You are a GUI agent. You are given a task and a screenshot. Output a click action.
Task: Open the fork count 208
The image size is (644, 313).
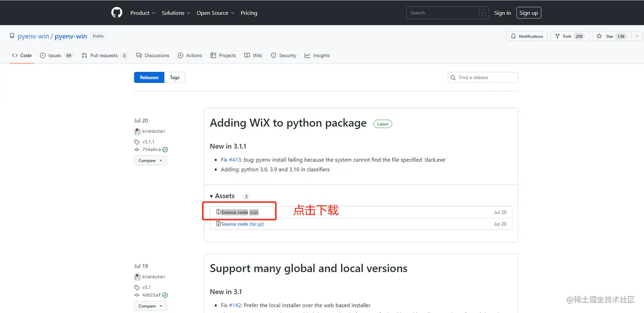[579, 37]
